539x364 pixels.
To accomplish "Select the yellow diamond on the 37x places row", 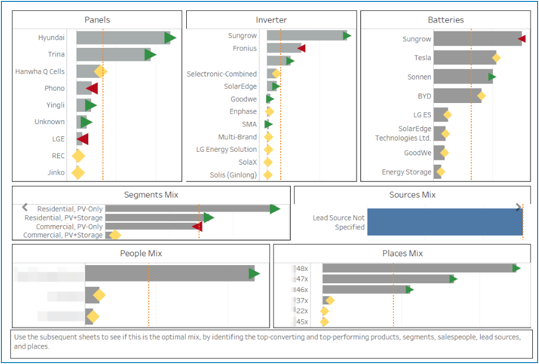I will 330,301.
